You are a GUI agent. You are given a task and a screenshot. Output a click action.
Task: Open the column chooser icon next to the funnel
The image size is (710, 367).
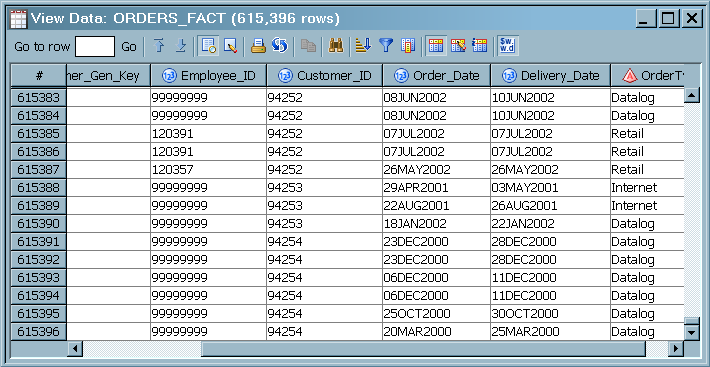pos(408,46)
